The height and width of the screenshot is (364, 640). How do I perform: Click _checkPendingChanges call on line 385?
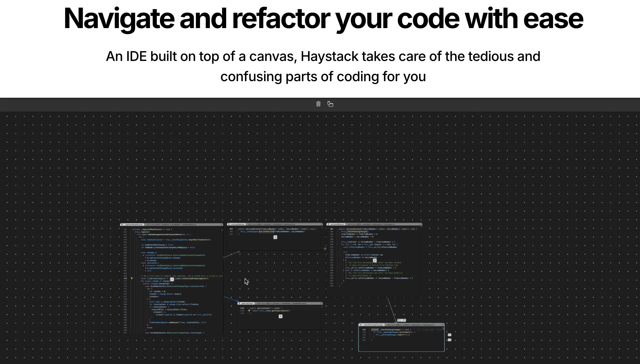(357, 232)
